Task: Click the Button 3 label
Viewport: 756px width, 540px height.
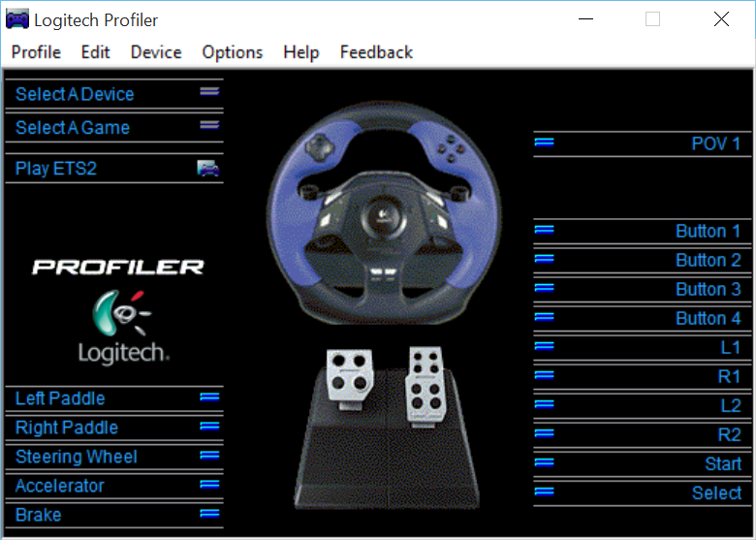Action: [x=709, y=289]
